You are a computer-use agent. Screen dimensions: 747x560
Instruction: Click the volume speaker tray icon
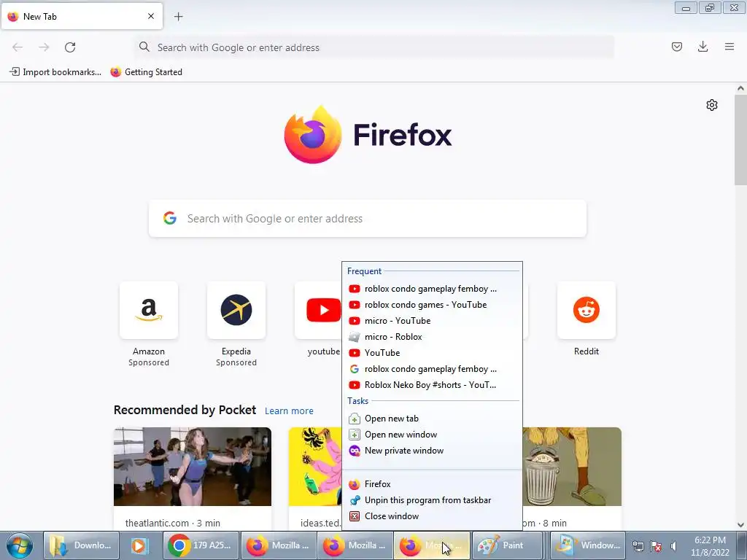click(673, 546)
